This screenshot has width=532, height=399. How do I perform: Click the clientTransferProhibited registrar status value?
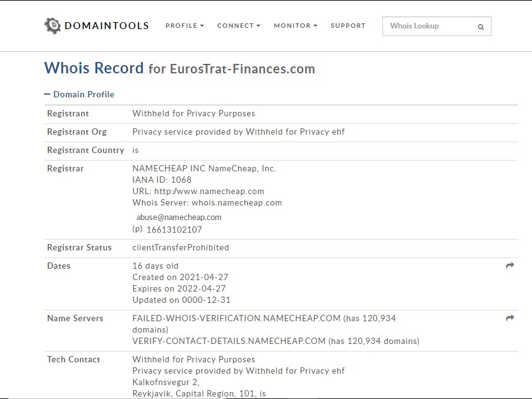(179, 247)
